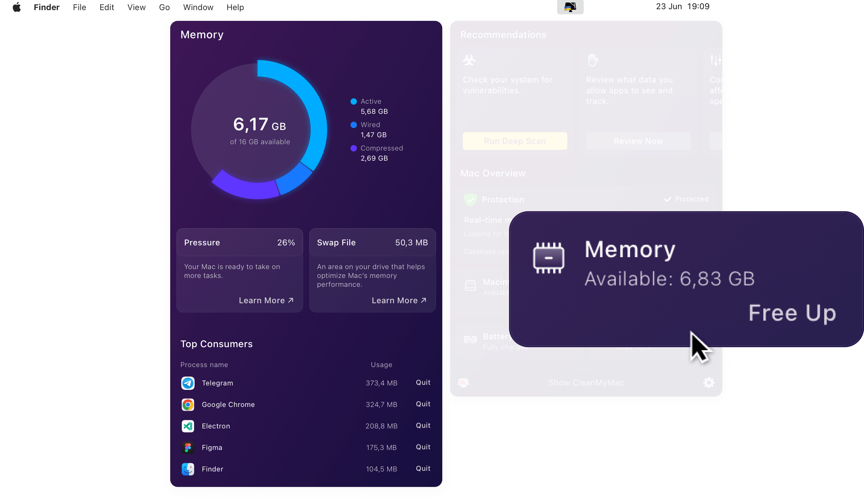
Task: Click Show CleanMyMac
Action: click(x=586, y=383)
